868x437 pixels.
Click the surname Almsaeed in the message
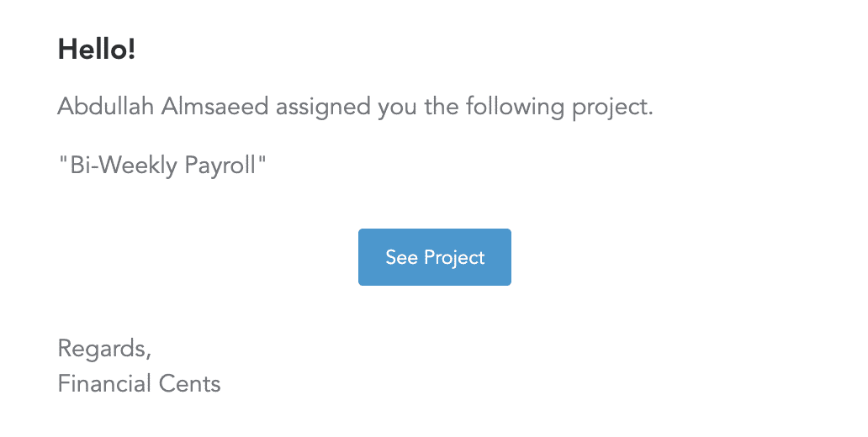click(x=214, y=106)
